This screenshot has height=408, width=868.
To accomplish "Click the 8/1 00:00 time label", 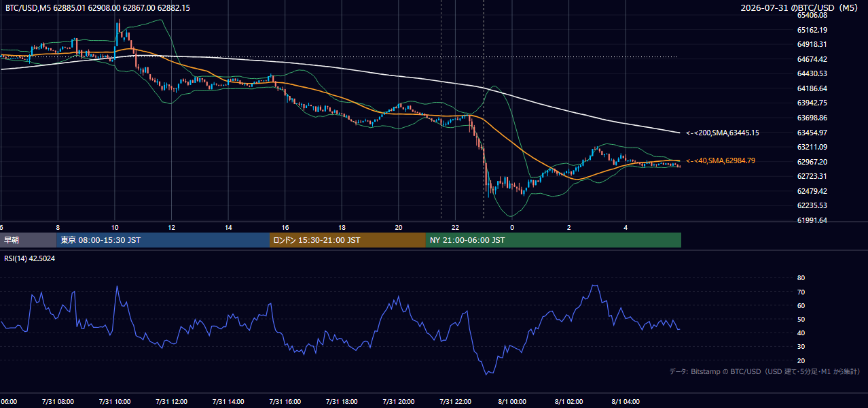I will click(512, 402).
